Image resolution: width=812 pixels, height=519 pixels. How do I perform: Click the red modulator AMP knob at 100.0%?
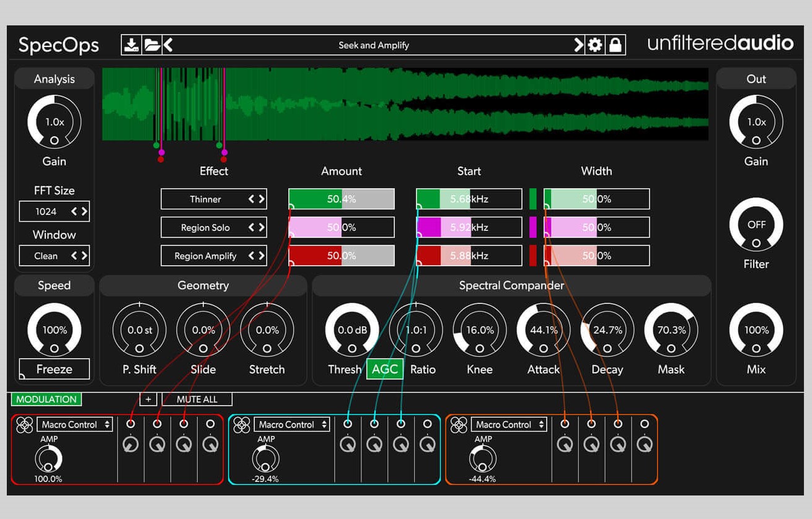[x=49, y=459]
